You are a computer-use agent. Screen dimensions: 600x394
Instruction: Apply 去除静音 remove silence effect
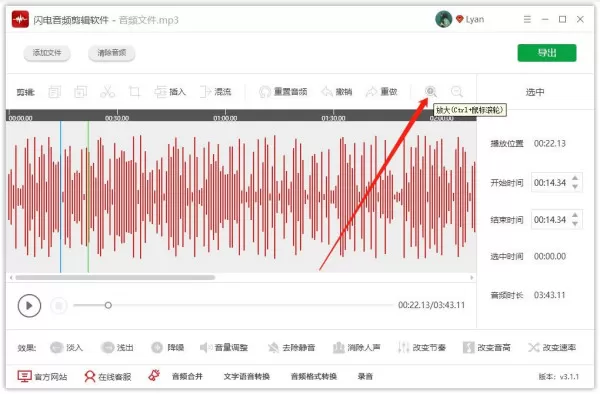pos(292,348)
